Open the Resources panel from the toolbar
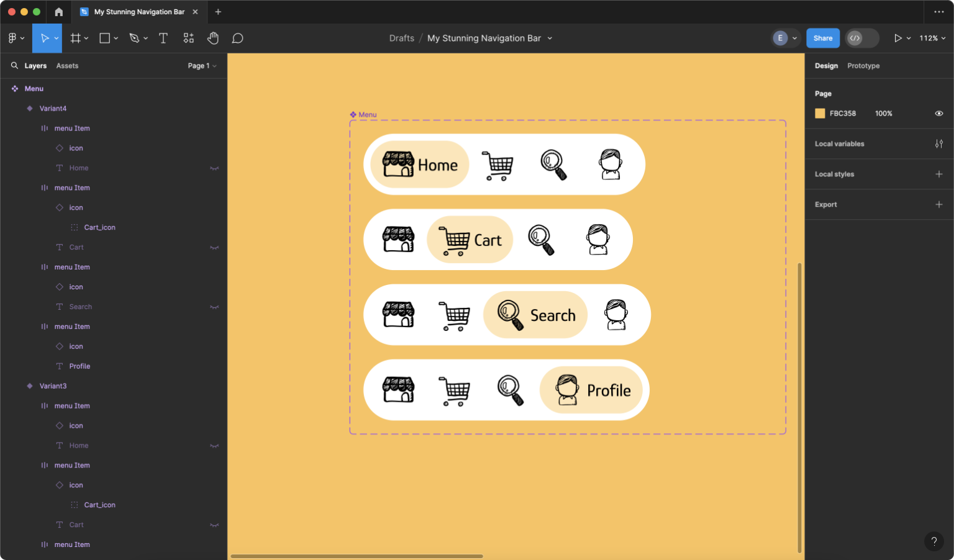This screenshot has height=560, width=954. [188, 38]
